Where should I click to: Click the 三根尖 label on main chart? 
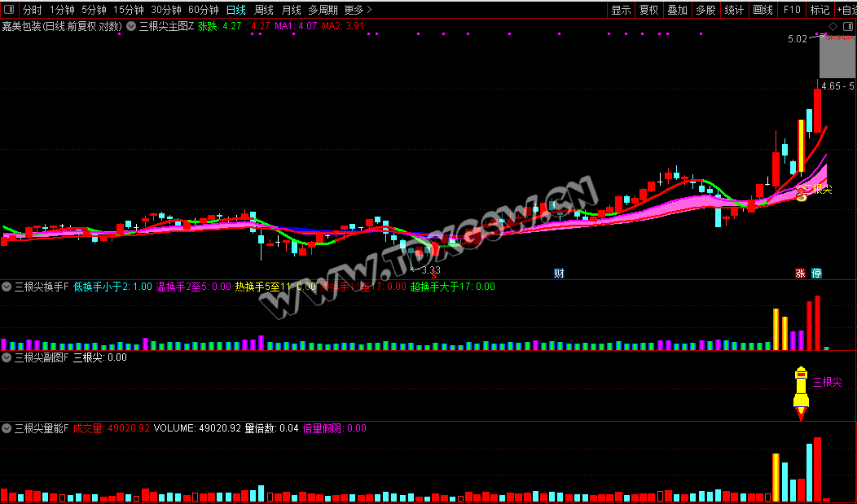point(818,190)
